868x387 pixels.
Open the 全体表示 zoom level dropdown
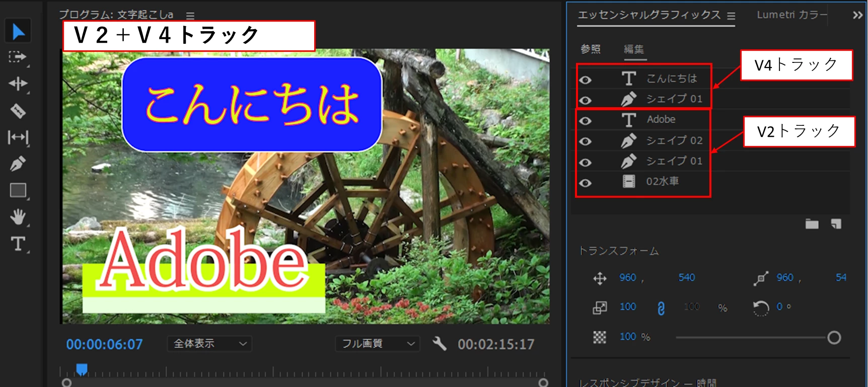(209, 344)
